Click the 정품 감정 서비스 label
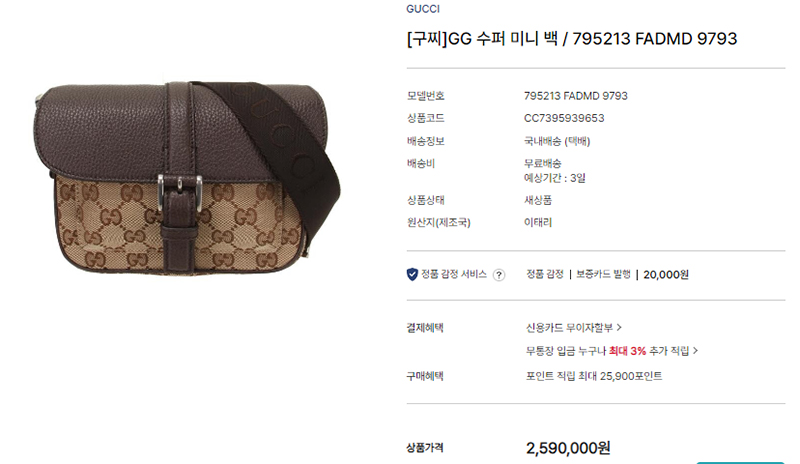Image resolution: width=800 pixels, height=464 pixels. tap(454, 275)
